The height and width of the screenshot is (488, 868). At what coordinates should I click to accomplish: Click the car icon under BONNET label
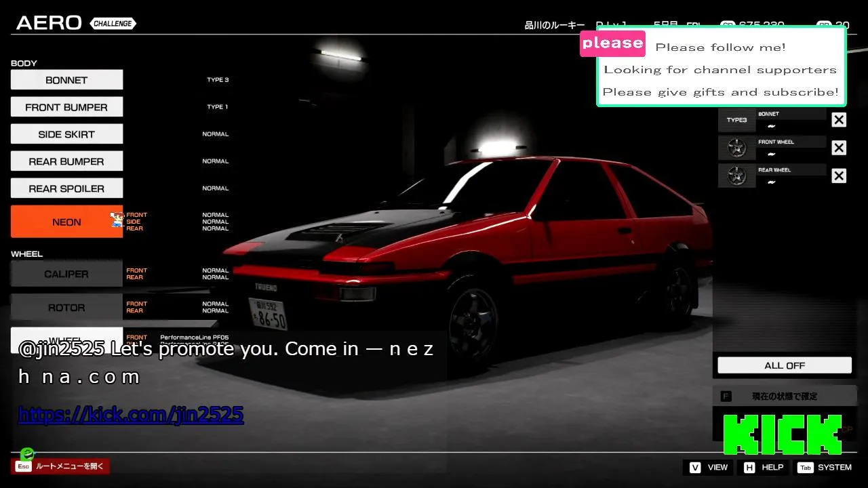[771, 126]
